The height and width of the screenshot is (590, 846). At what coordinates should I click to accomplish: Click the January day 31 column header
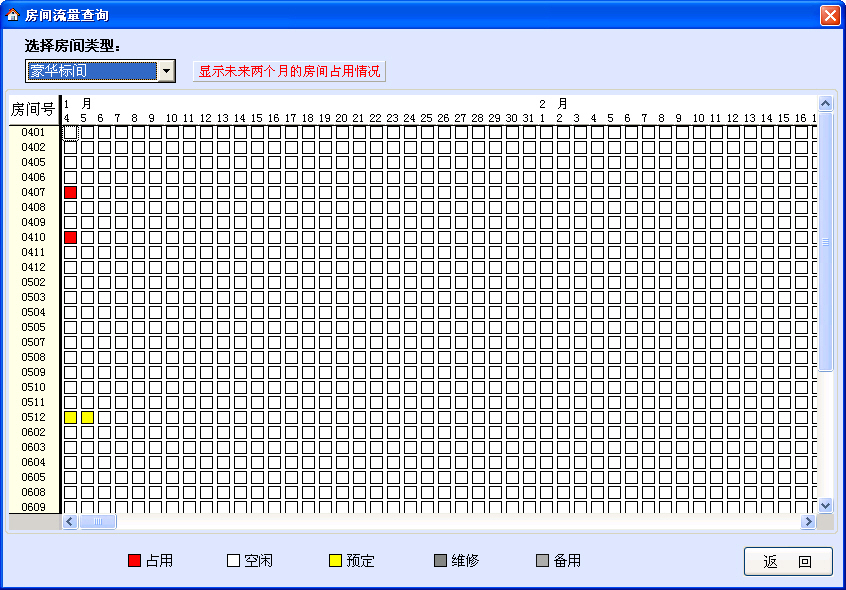pos(528,118)
